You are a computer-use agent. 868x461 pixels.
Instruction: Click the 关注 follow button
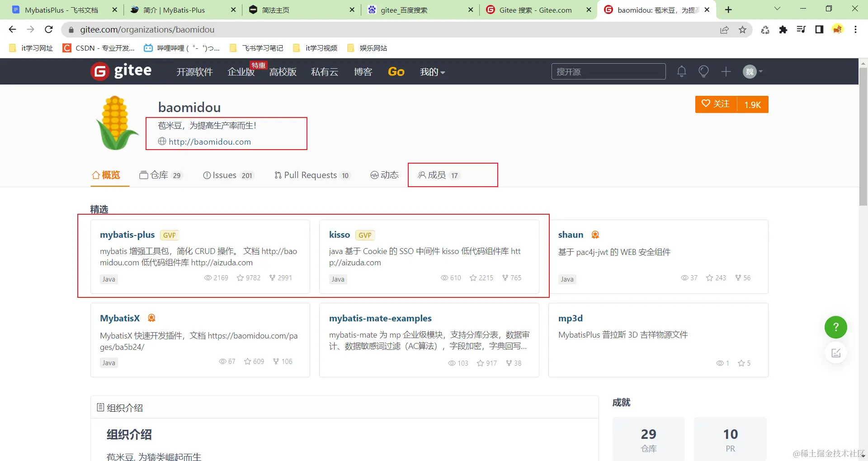pyautogui.click(x=716, y=104)
